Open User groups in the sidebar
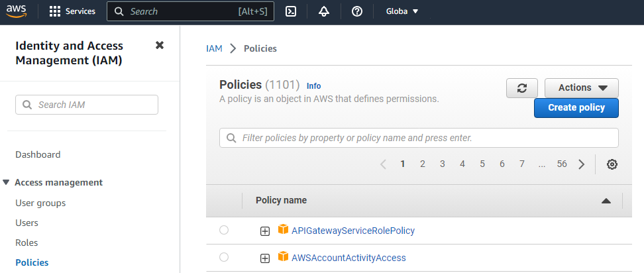This screenshot has width=644, height=273. coord(40,203)
